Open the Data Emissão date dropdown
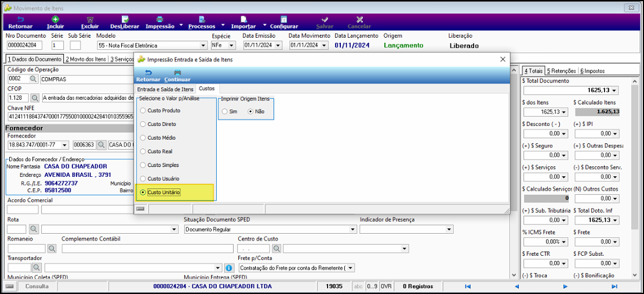The height and width of the screenshot is (294, 644). 279,45
